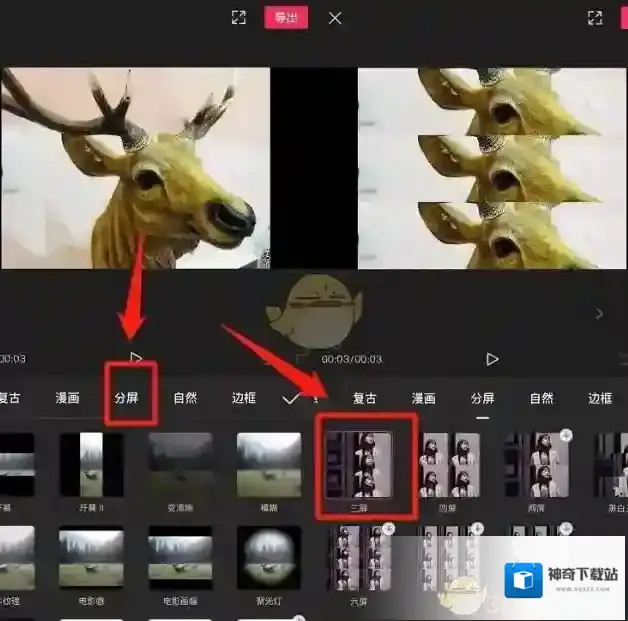Choose the 三屏 split-screen effect thumbnail
Screen dimensions: 628x621
pos(358,465)
